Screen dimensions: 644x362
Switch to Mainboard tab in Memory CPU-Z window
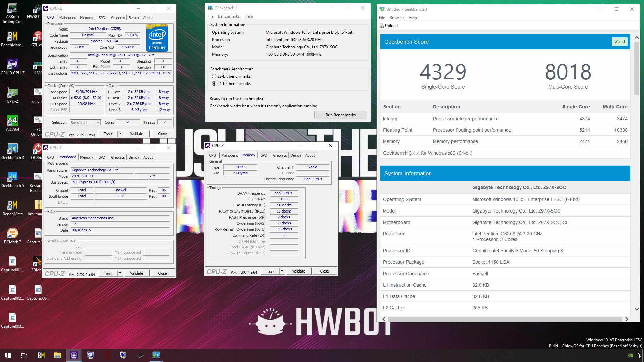pos(230,155)
